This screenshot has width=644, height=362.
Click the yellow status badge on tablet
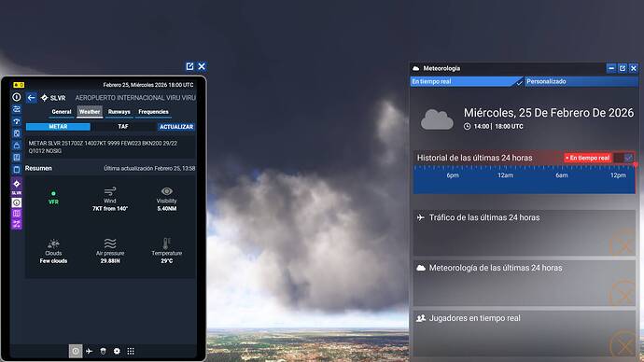19,85
